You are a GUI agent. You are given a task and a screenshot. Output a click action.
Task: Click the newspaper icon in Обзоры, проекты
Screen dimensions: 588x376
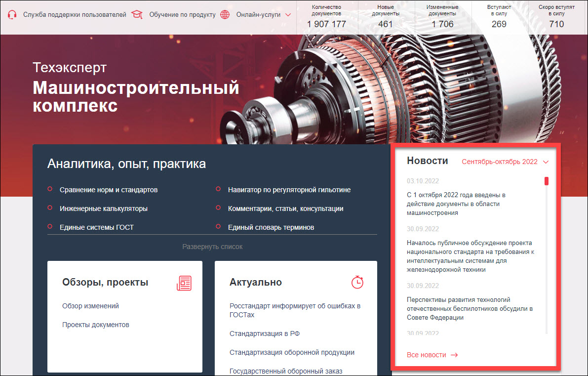pyautogui.click(x=184, y=283)
